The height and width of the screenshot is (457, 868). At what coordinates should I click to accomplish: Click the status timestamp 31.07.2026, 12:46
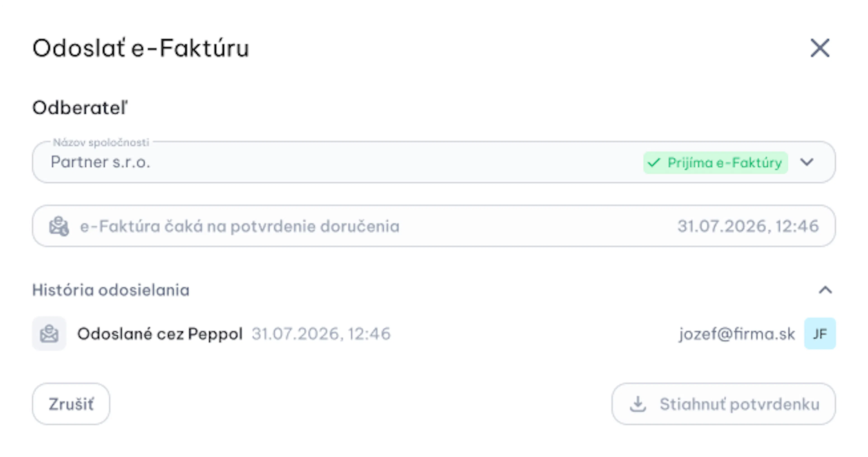tap(748, 226)
